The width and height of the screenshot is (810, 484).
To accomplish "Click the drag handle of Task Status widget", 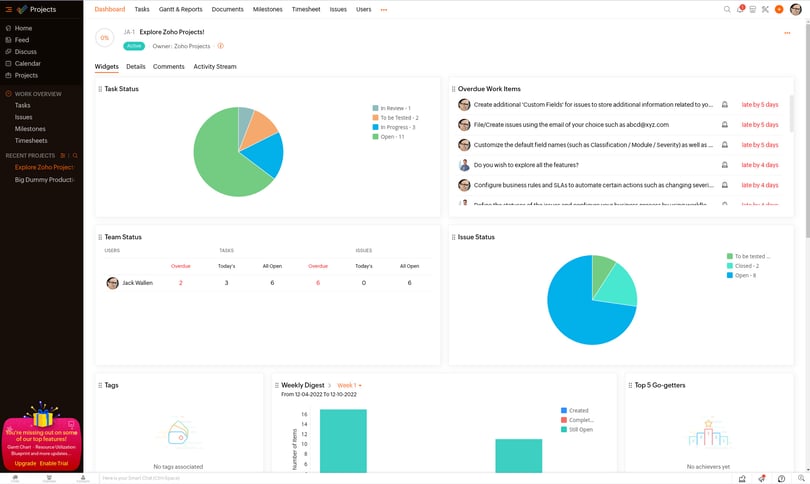I will tap(100, 89).
